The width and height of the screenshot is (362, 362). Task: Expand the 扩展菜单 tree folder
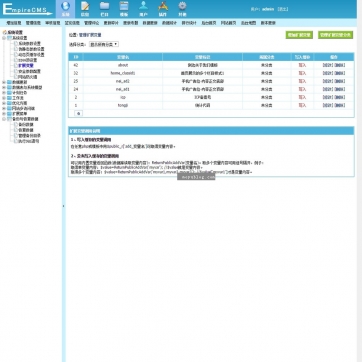(4, 114)
